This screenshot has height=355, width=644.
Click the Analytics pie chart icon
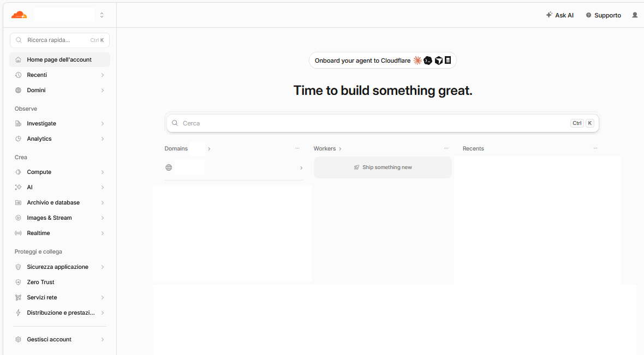(x=18, y=139)
